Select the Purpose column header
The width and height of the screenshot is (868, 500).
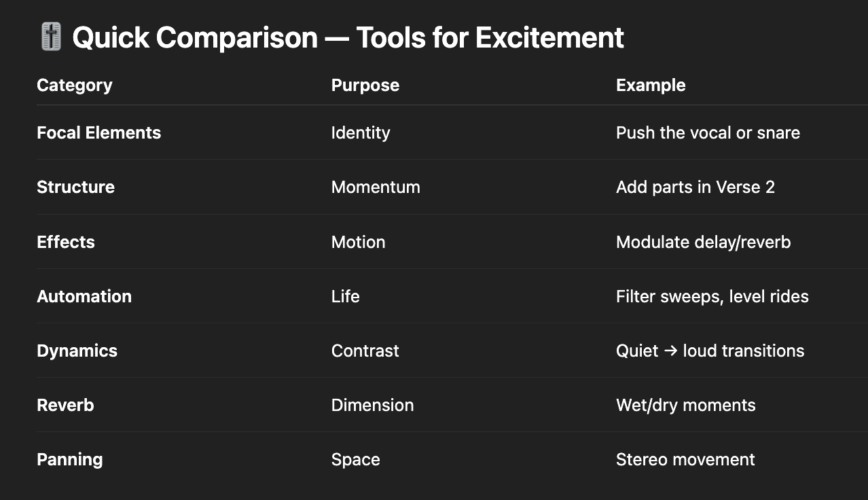365,85
